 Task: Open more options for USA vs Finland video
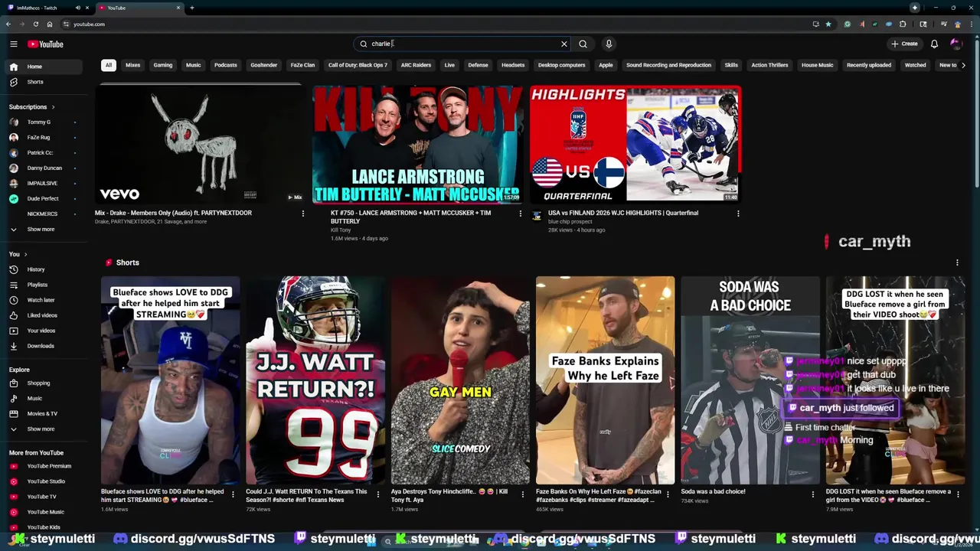pos(737,214)
